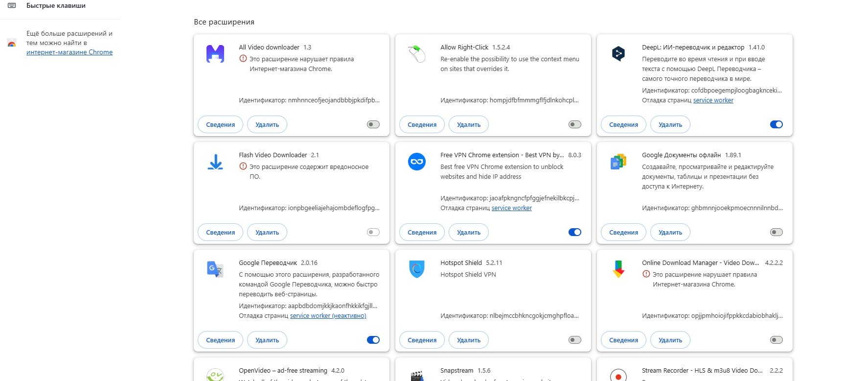This screenshot has width=868, height=381.
Task: Click the Google Переводчик extension icon
Action: click(215, 269)
